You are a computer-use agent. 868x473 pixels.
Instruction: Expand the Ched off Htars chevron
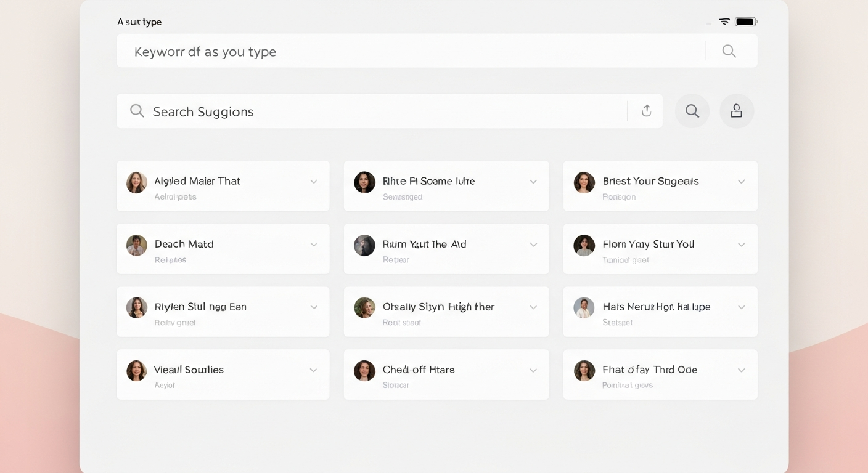pos(533,371)
